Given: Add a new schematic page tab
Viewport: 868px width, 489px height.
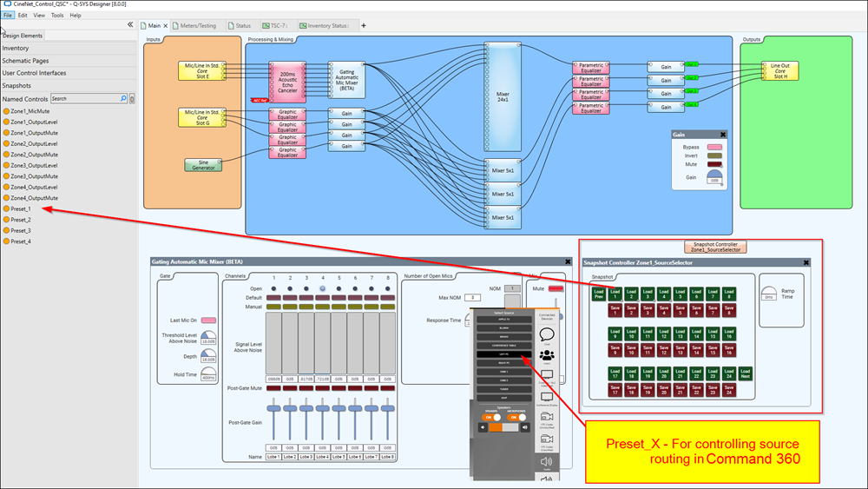Looking at the screenshot, I should coord(364,26).
